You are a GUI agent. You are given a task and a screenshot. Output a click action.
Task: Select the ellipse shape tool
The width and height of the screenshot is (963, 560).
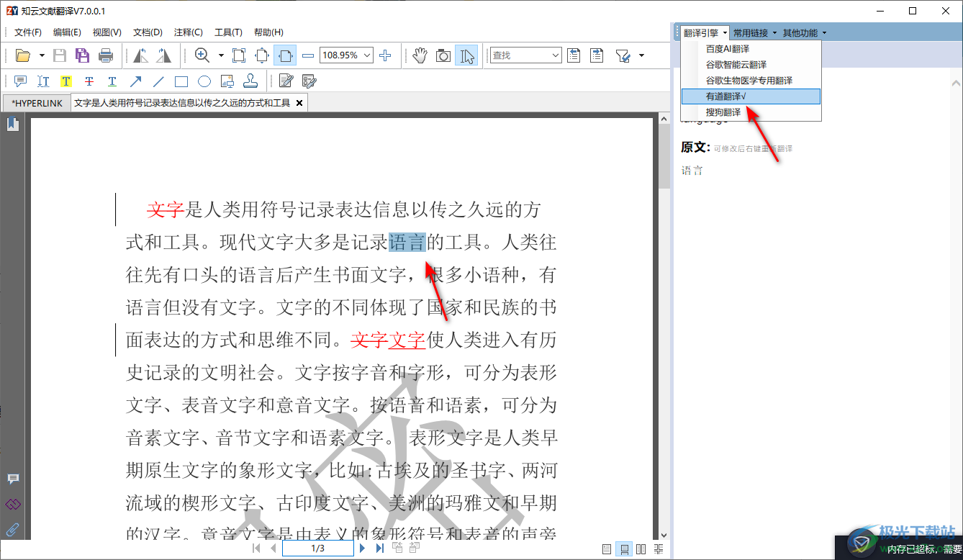pos(204,81)
